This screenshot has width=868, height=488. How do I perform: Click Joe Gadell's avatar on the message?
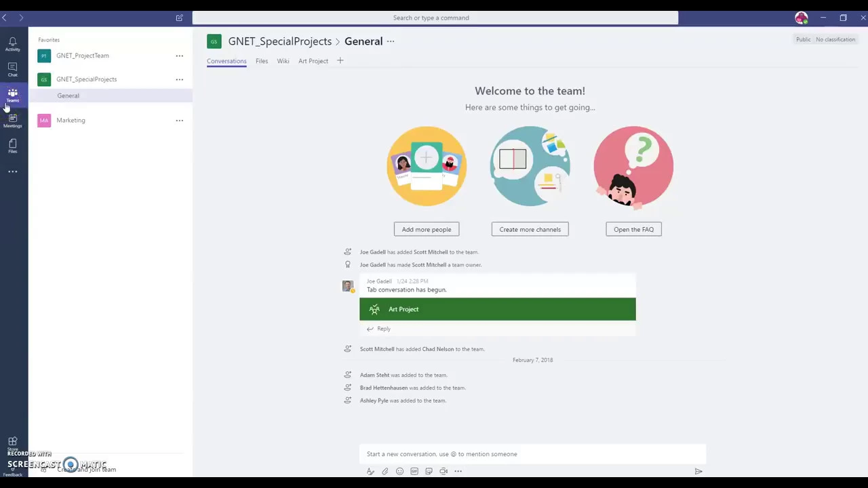click(348, 286)
